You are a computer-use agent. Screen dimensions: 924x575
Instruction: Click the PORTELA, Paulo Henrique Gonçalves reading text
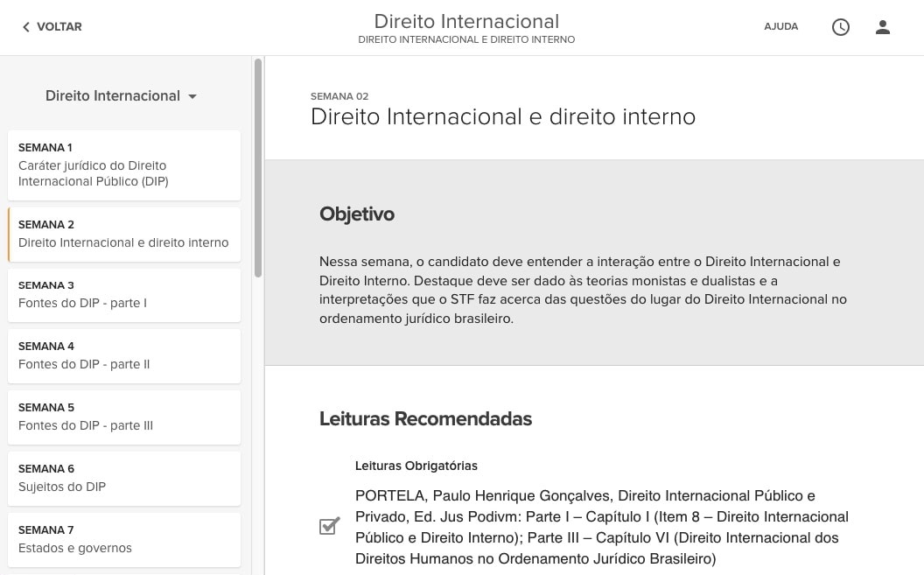602,527
